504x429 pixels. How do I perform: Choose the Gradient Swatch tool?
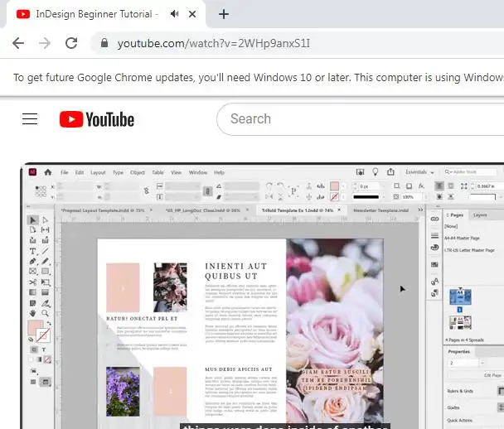click(x=32, y=292)
